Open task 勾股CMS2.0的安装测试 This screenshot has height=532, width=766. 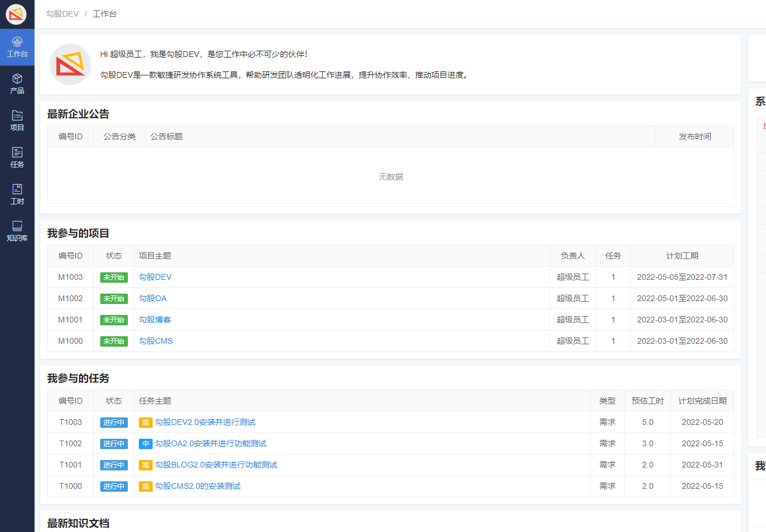click(198, 486)
